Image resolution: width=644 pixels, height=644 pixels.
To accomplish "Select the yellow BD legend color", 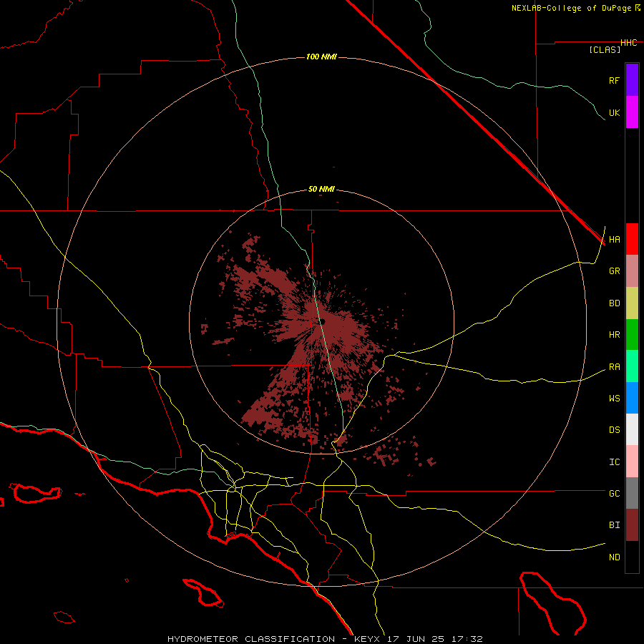I will click(x=632, y=303).
